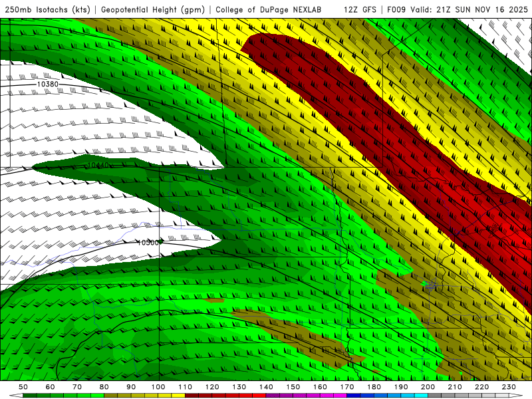Click the '80' color bar label
532x399 pixels.
104,387
